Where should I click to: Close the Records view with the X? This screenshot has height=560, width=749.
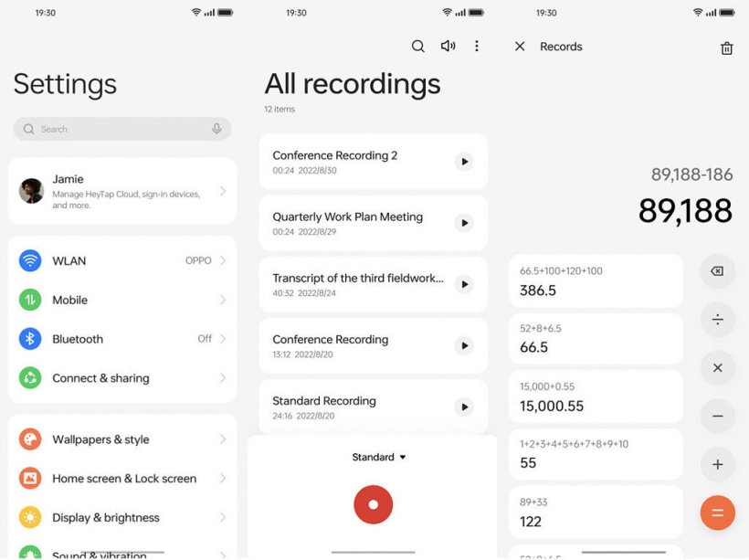pos(520,46)
